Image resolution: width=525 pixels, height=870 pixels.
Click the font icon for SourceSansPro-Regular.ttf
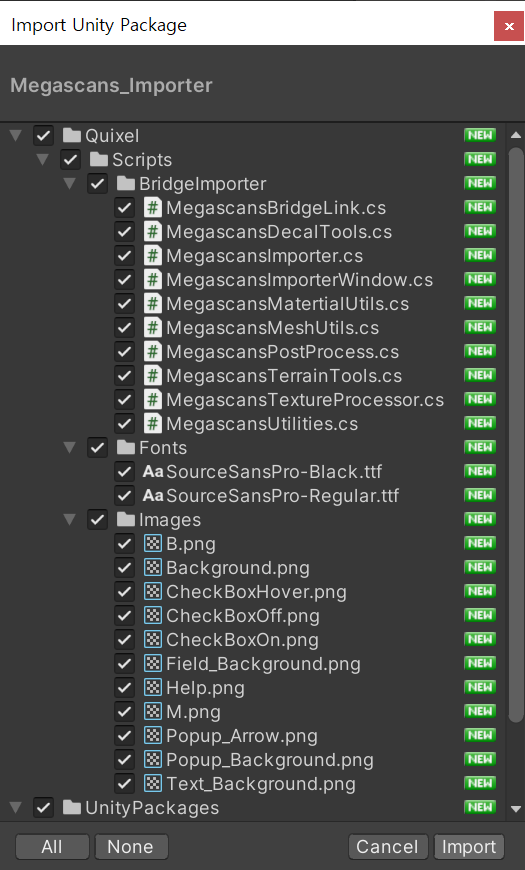[153, 495]
